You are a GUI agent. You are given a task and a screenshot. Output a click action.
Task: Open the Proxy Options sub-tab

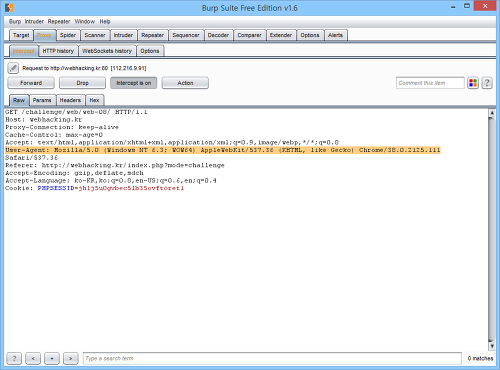[150, 51]
